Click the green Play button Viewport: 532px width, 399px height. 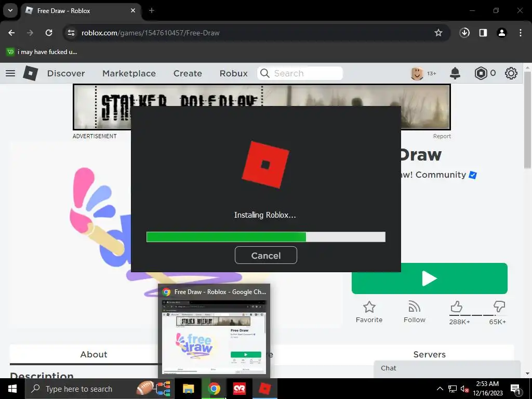(x=429, y=278)
